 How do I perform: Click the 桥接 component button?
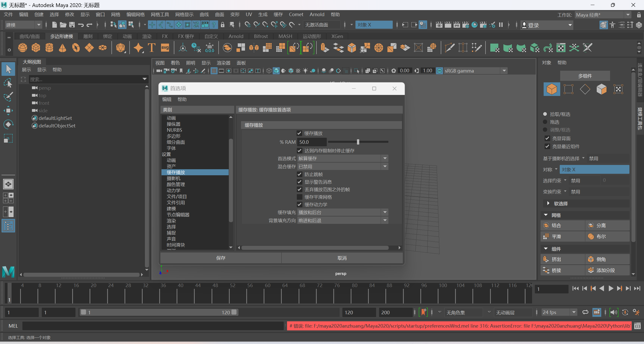pyautogui.click(x=563, y=270)
